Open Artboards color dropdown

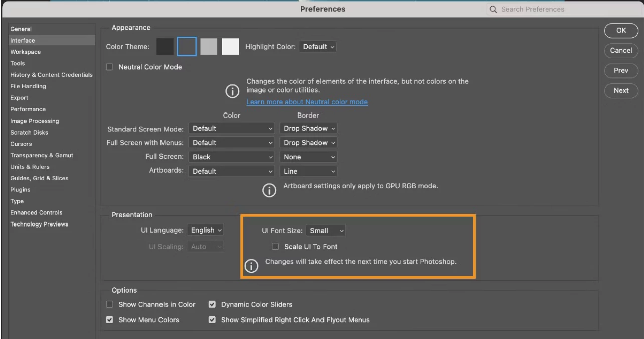pos(232,171)
